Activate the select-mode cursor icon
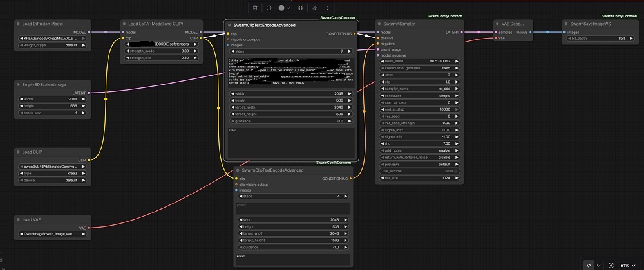The width and height of the screenshot is (644, 270). (589, 265)
